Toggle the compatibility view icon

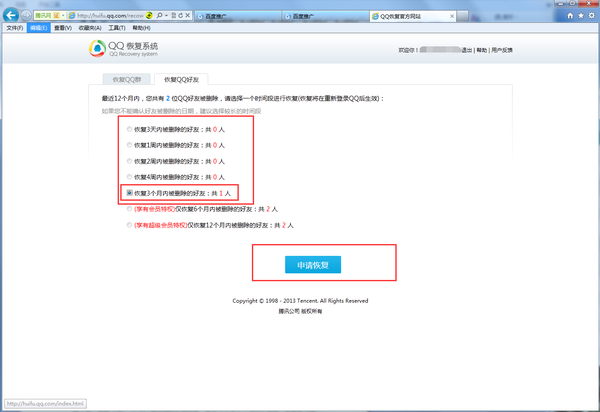(x=173, y=15)
